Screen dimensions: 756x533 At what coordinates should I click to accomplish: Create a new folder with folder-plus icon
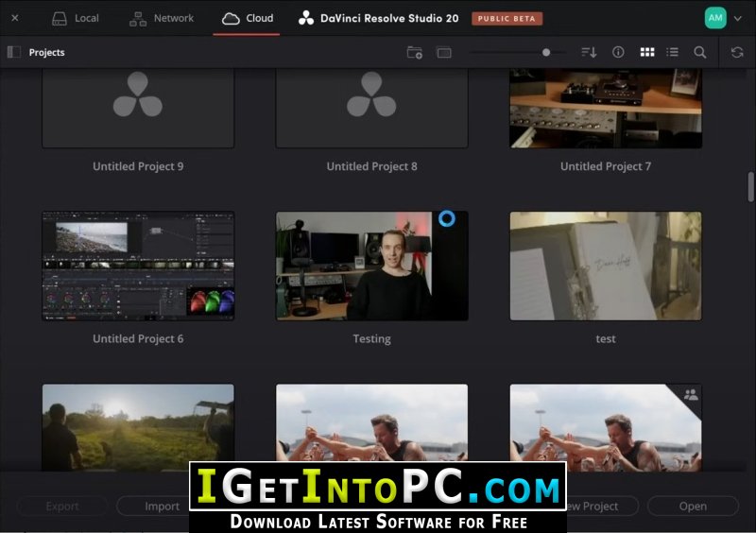coord(415,52)
